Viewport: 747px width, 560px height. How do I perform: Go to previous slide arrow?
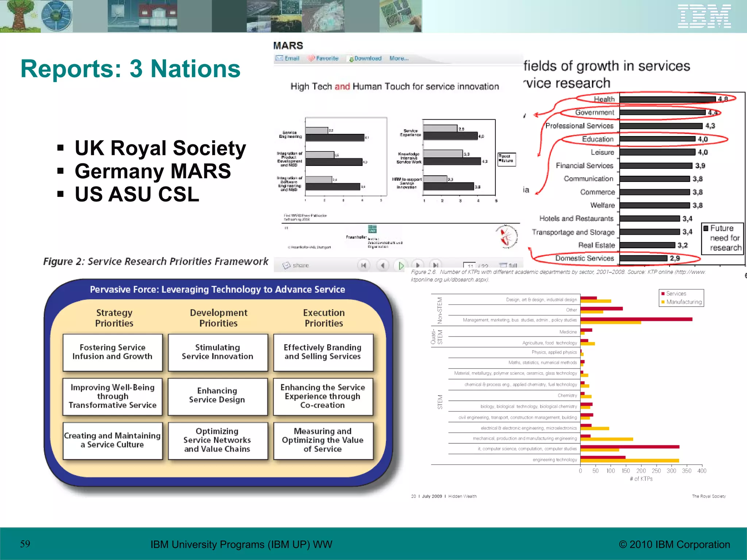click(382, 265)
